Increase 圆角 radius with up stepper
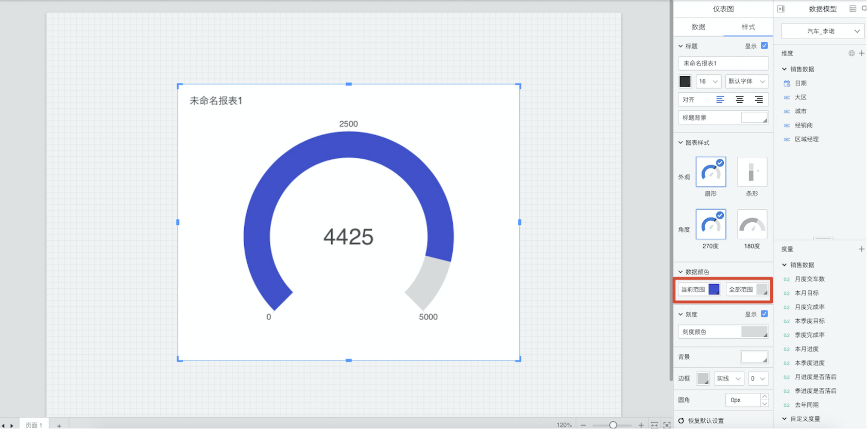This screenshot has height=429, width=868. point(764,397)
